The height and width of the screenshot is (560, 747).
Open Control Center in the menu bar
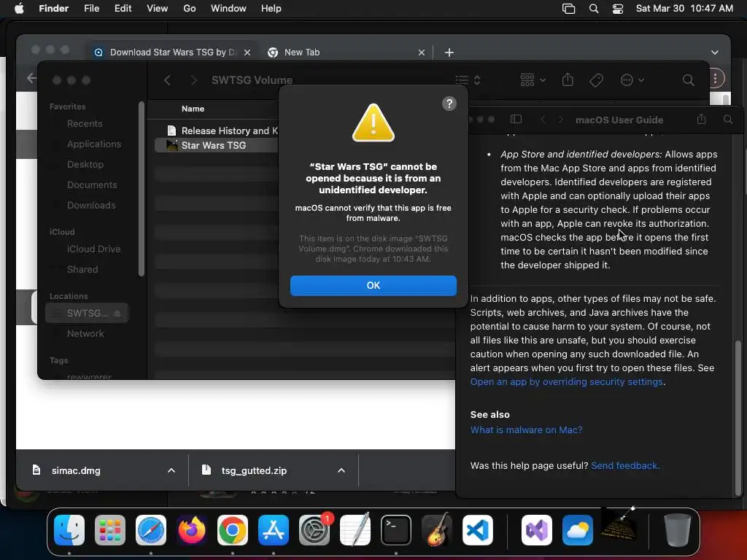click(x=618, y=9)
